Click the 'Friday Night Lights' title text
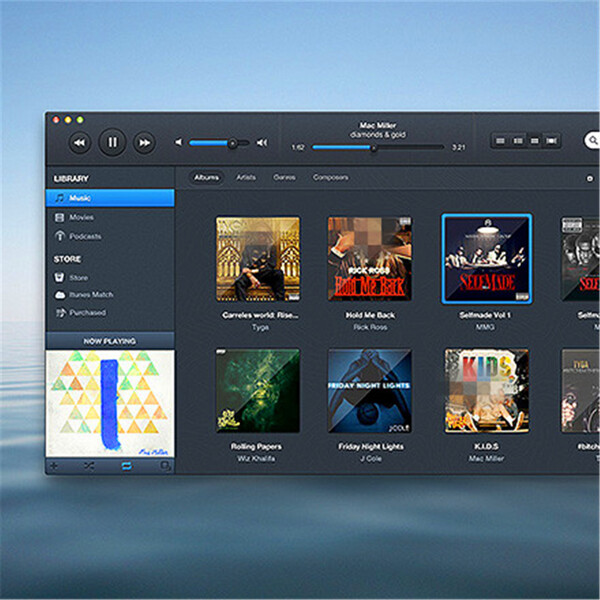The image size is (600, 600). coord(371,447)
